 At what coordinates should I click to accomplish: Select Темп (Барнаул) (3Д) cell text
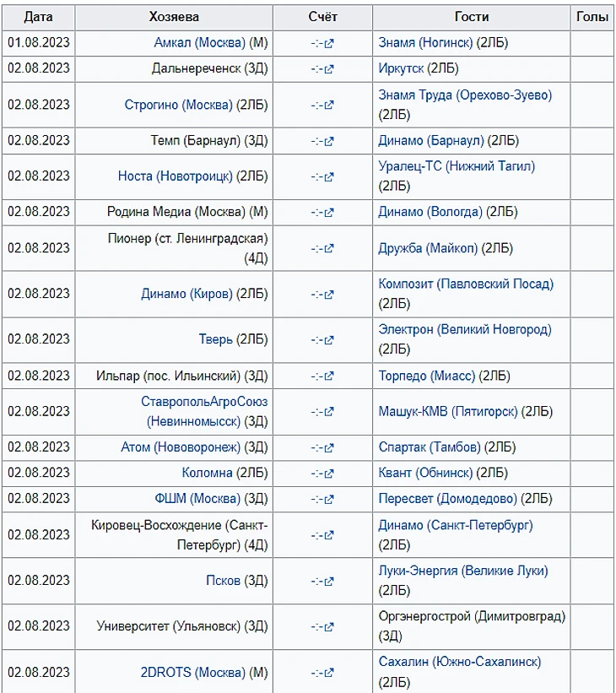pos(209,141)
